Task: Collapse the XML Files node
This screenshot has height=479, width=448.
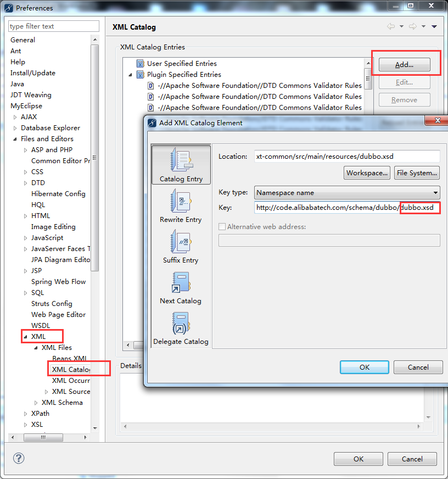Action: pyautogui.click(x=36, y=348)
